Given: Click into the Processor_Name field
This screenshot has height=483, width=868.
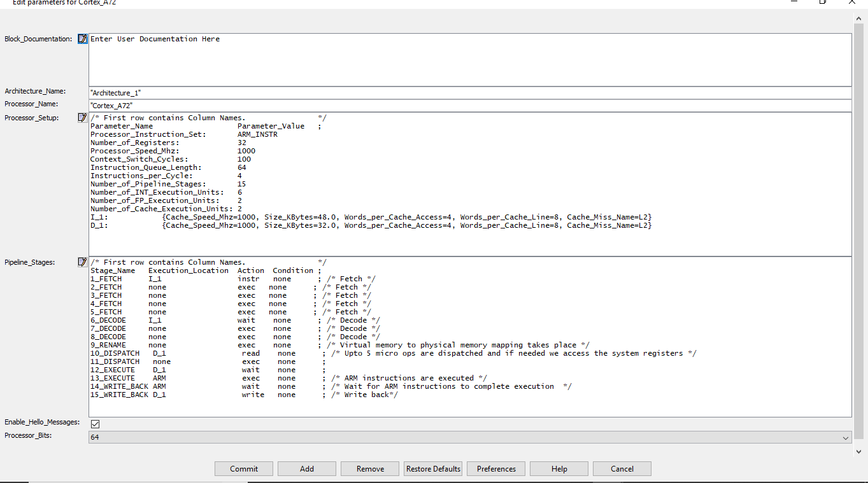Looking at the screenshot, I should pos(470,106).
